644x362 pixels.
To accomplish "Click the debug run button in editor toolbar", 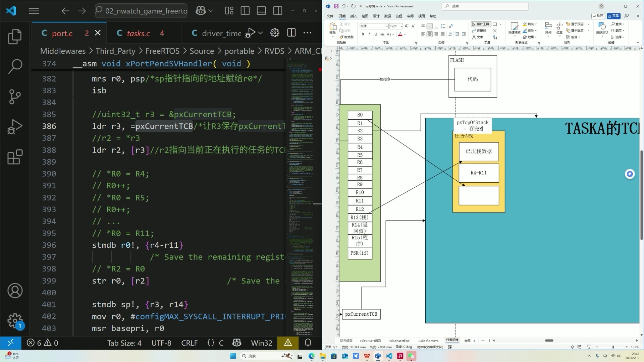I will [x=250, y=33].
